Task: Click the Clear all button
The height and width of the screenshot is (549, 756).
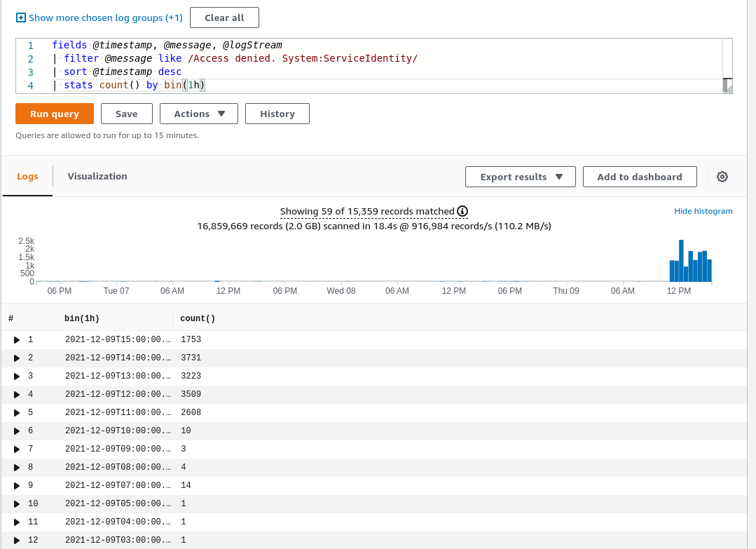Action: pos(224,18)
